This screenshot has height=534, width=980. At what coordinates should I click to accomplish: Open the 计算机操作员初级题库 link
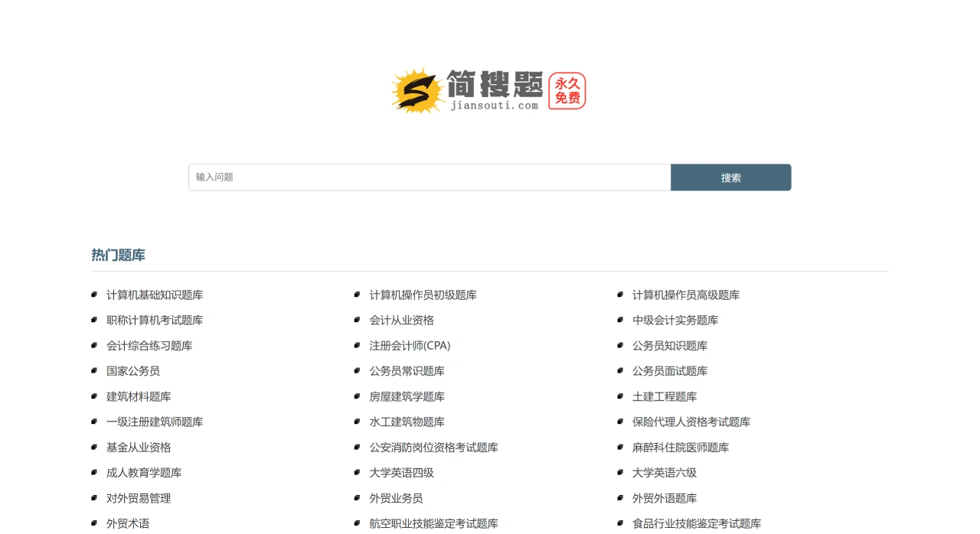click(x=423, y=295)
